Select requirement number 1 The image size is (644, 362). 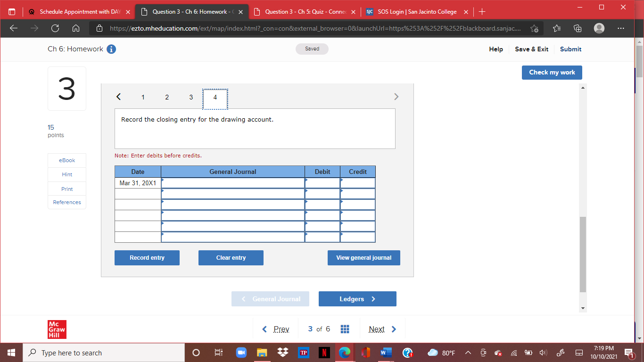(143, 97)
